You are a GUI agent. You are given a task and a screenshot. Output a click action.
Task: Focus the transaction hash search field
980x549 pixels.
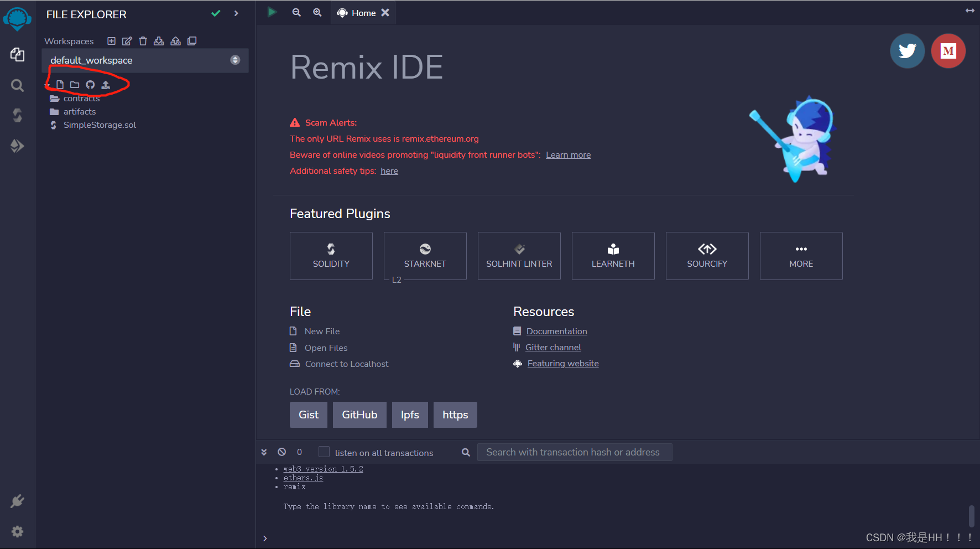click(575, 452)
